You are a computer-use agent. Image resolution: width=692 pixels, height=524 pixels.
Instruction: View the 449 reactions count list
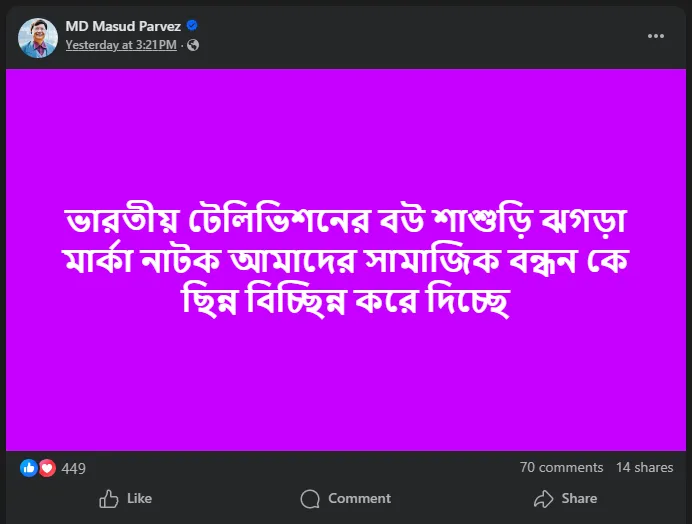73,468
